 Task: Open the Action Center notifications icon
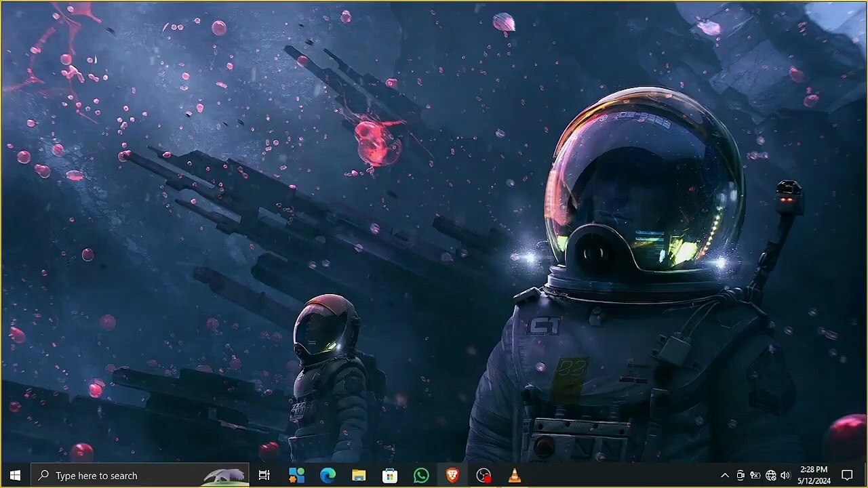tap(847, 475)
